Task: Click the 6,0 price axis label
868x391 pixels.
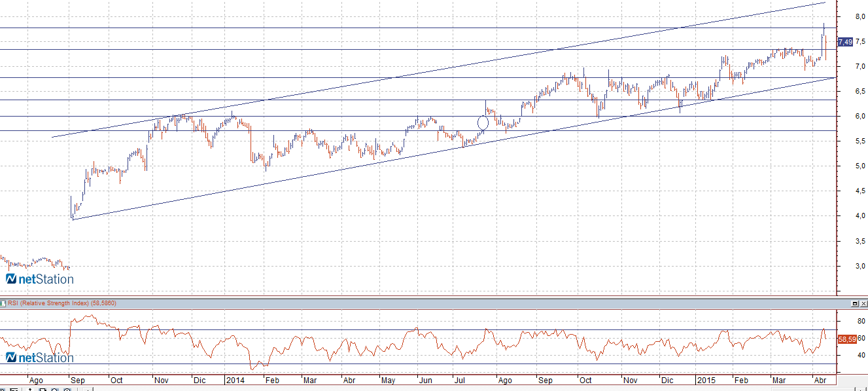Action: (x=861, y=117)
